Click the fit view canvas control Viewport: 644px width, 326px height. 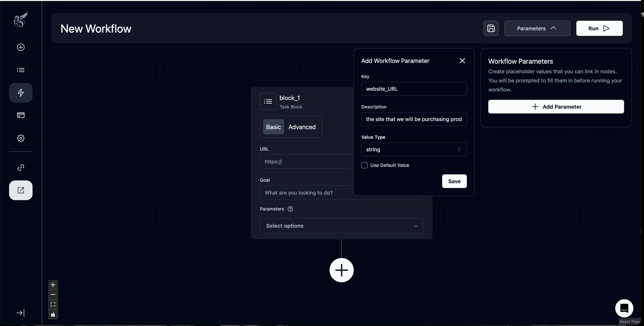[x=53, y=305]
